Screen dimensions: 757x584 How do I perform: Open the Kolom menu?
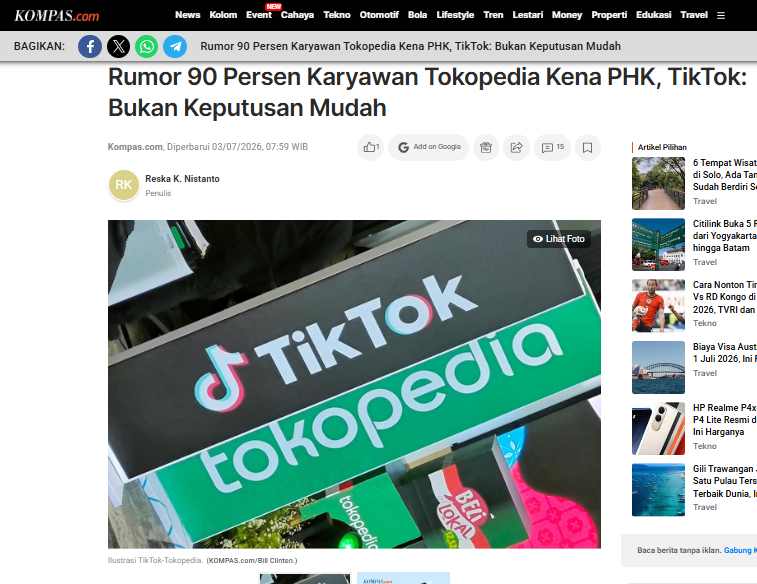click(223, 15)
